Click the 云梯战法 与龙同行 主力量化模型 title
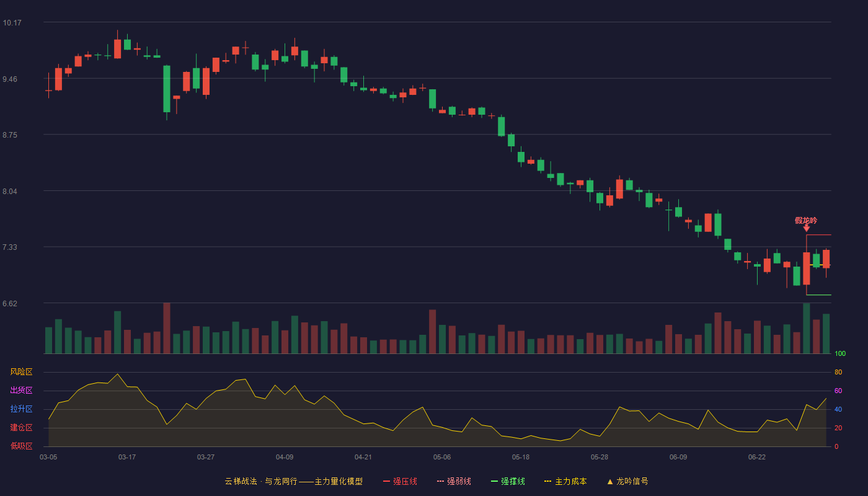Screen dimensions: 868x496 coord(293,481)
